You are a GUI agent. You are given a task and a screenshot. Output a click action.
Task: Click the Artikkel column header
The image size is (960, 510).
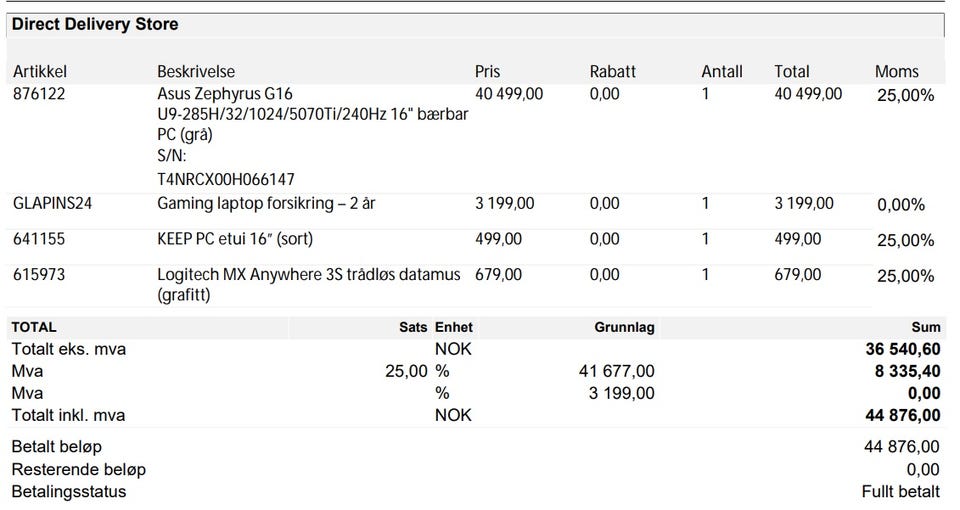(40, 71)
